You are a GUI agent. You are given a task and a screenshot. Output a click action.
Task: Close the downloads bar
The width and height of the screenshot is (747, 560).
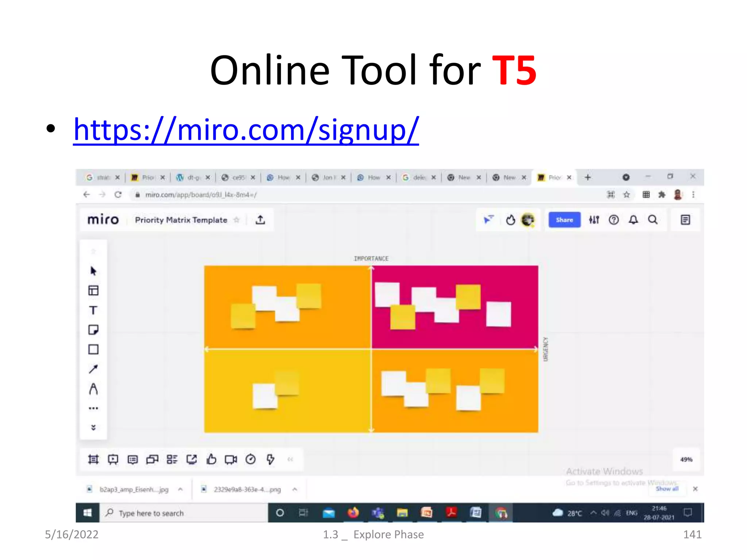695,489
